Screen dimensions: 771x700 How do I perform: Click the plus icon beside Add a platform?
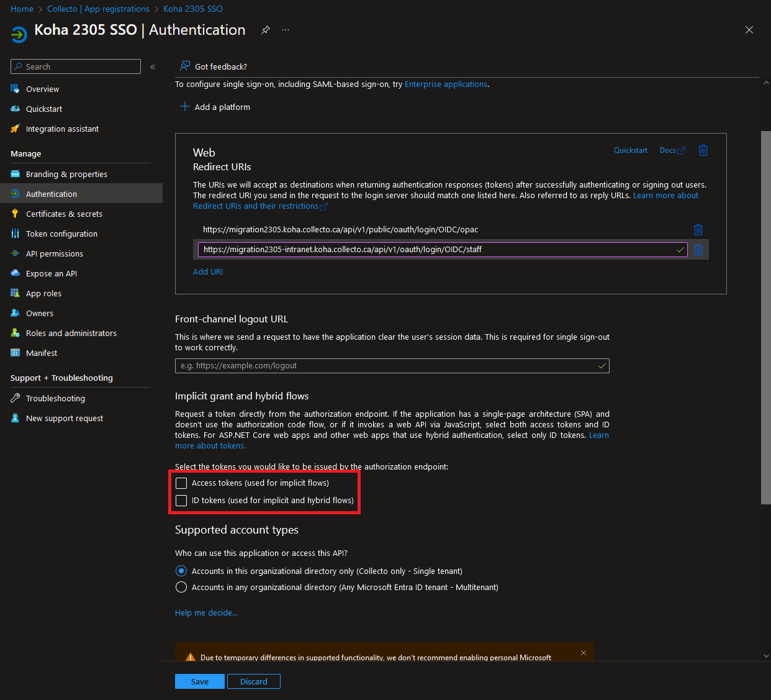pos(184,107)
